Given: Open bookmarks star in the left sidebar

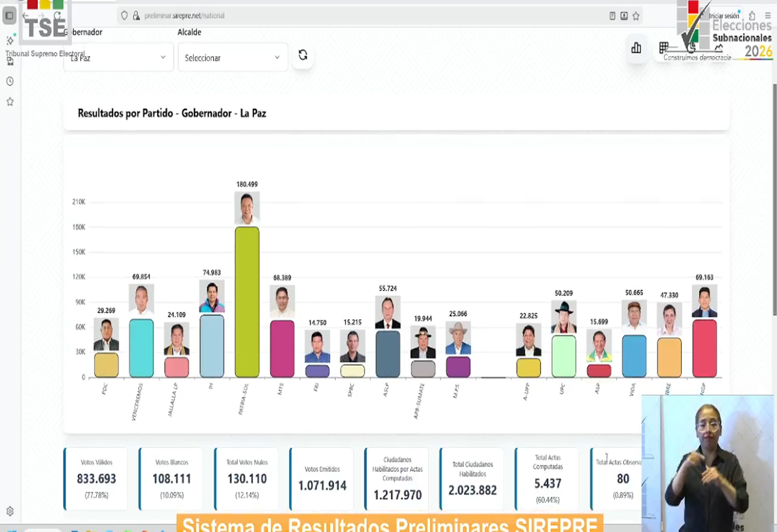Looking at the screenshot, I should coord(10,102).
